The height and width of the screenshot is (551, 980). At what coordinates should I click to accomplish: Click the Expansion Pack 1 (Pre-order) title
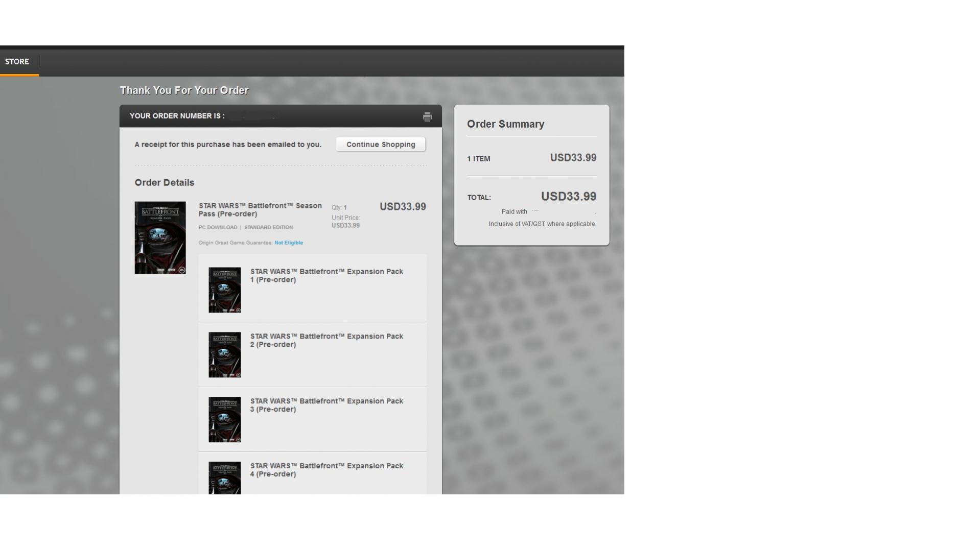click(x=326, y=276)
